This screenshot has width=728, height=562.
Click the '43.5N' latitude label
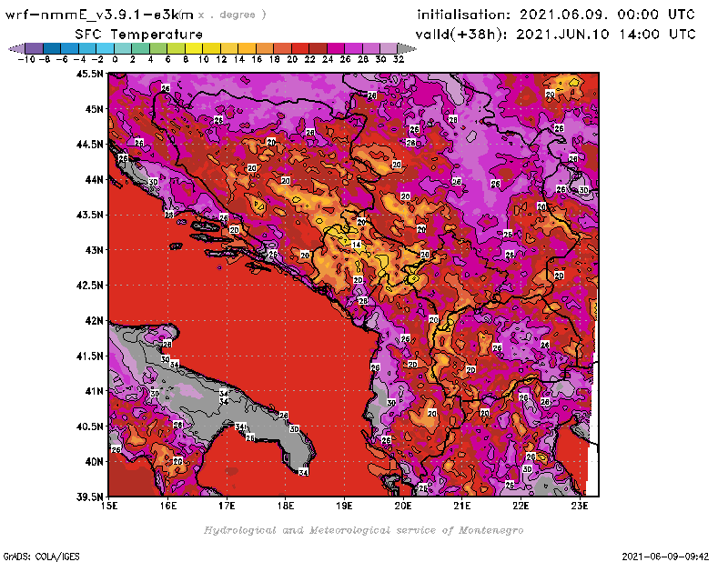click(89, 215)
